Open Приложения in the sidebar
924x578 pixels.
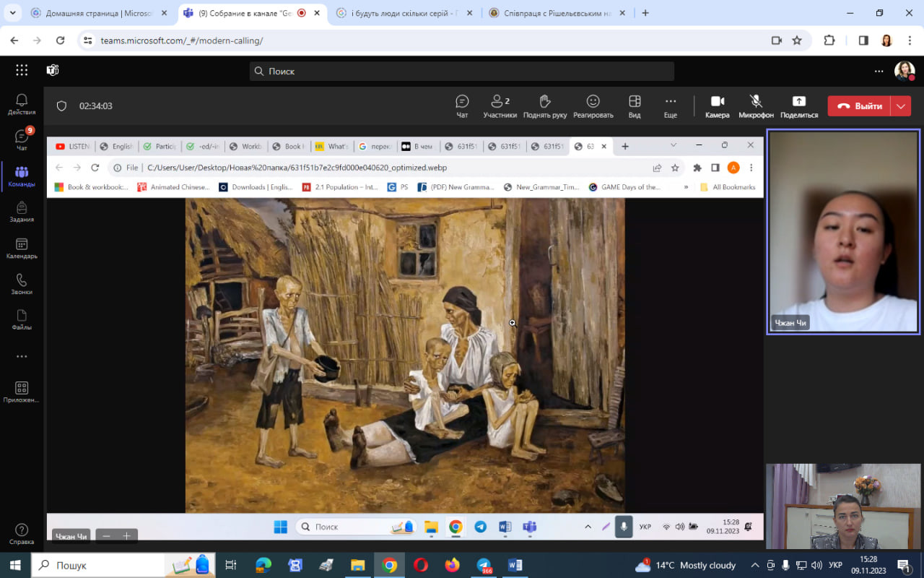click(x=22, y=392)
